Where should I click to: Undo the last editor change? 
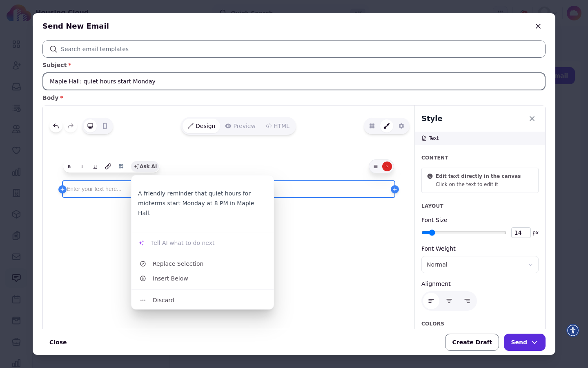pyautogui.click(x=56, y=126)
